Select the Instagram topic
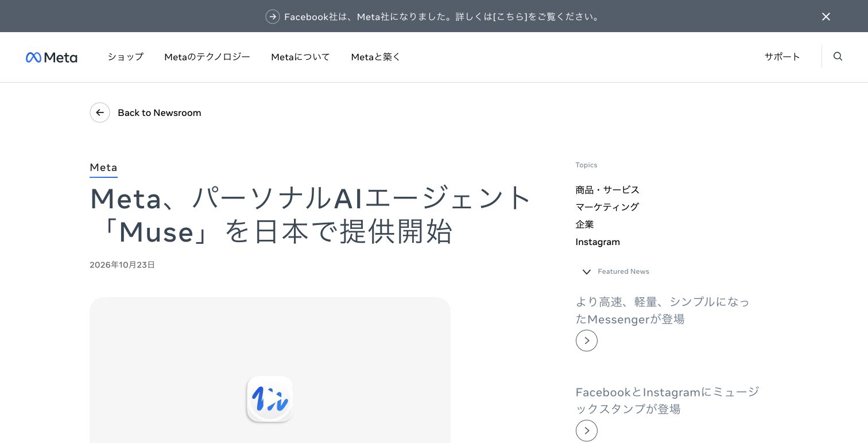The width and height of the screenshot is (868, 443). tap(598, 242)
